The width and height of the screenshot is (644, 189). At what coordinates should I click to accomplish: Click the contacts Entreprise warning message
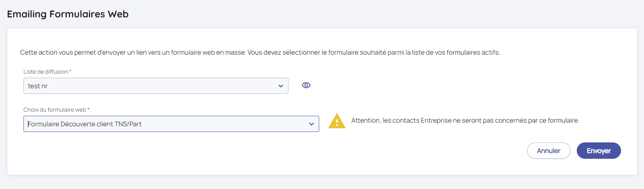[465, 121]
